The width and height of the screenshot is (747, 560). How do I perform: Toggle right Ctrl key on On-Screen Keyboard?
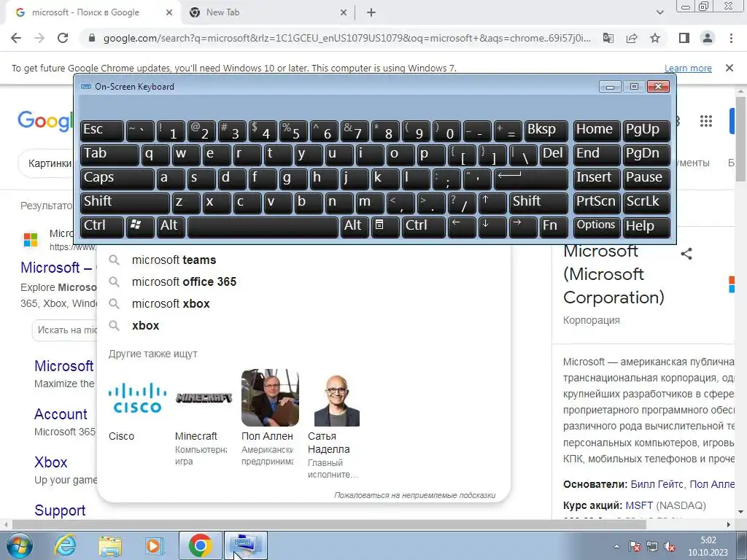423,226
